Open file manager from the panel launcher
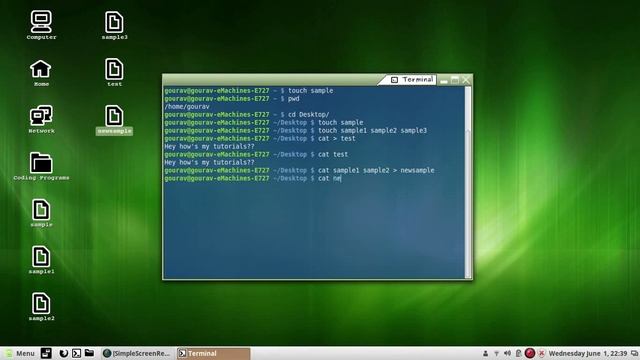Image resolution: width=640 pixels, height=360 pixels. [89, 353]
